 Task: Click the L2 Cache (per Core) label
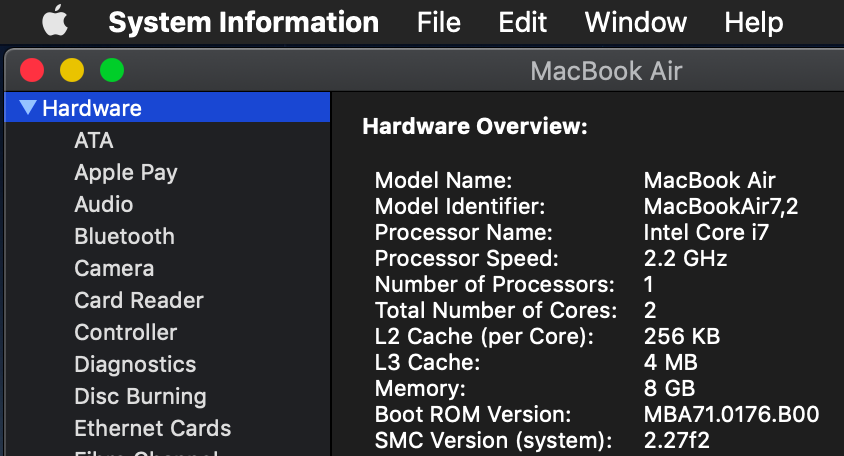point(484,336)
